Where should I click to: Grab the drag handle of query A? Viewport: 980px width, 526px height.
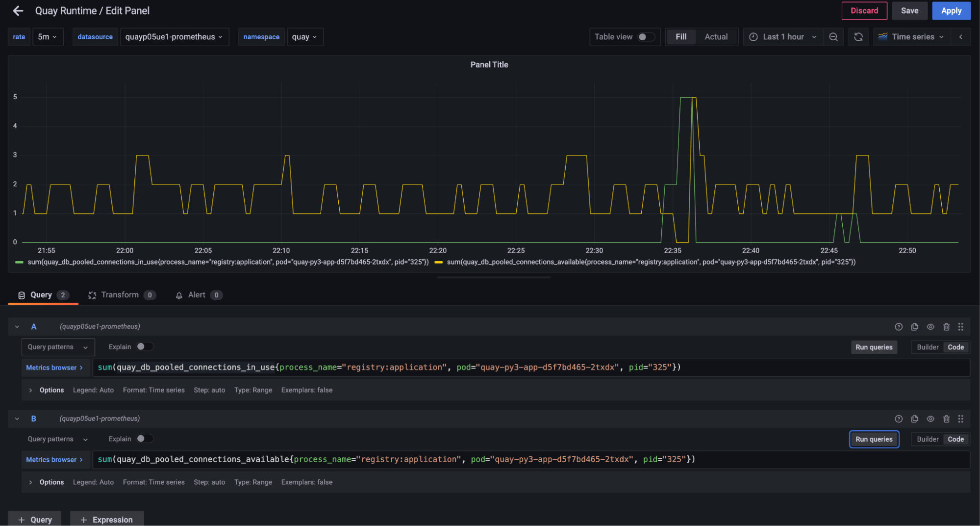961,327
